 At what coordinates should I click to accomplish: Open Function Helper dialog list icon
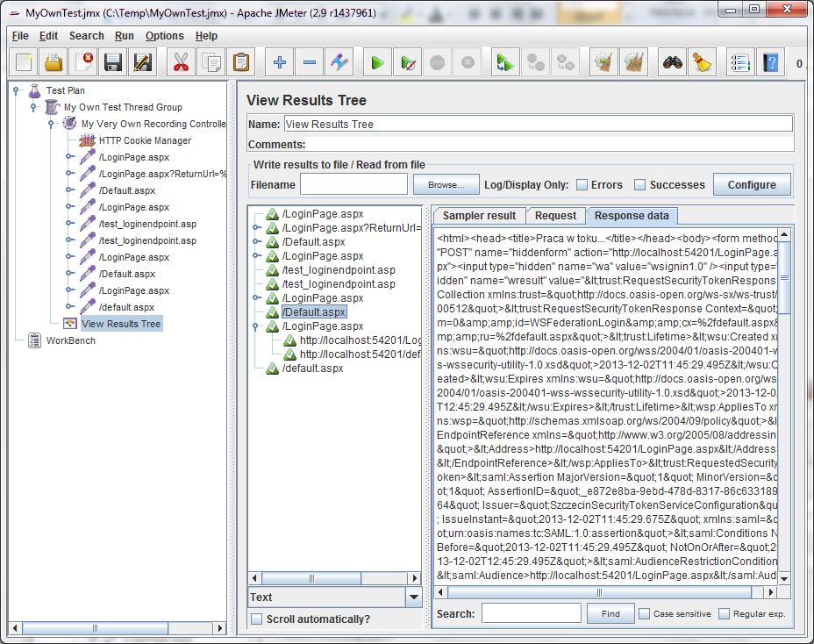pyautogui.click(x=741, y=63)
